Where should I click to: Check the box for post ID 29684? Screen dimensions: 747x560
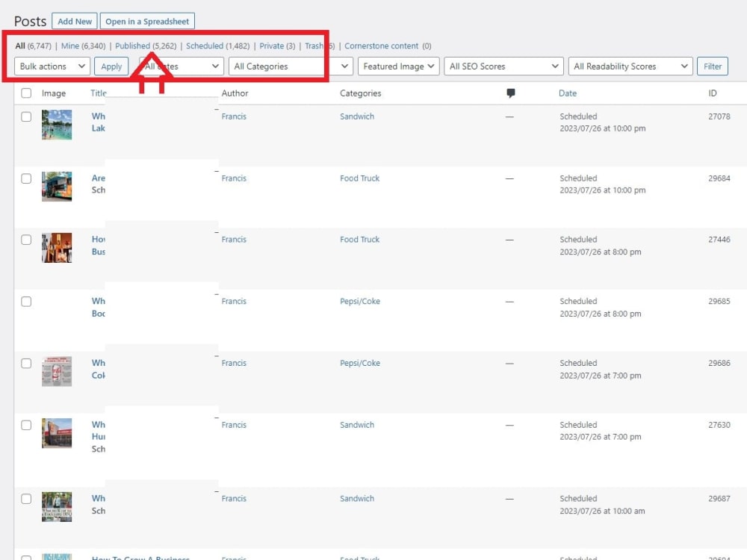[x=26, y=178]
